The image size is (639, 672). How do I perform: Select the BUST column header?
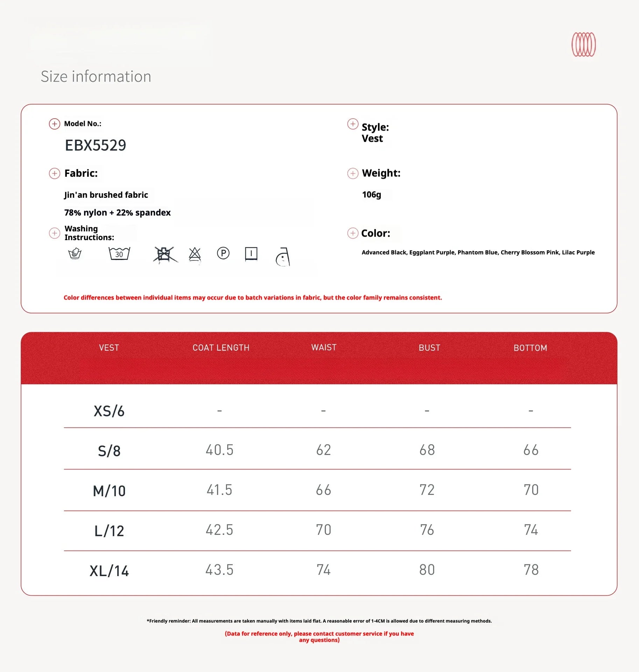(429, 348)
